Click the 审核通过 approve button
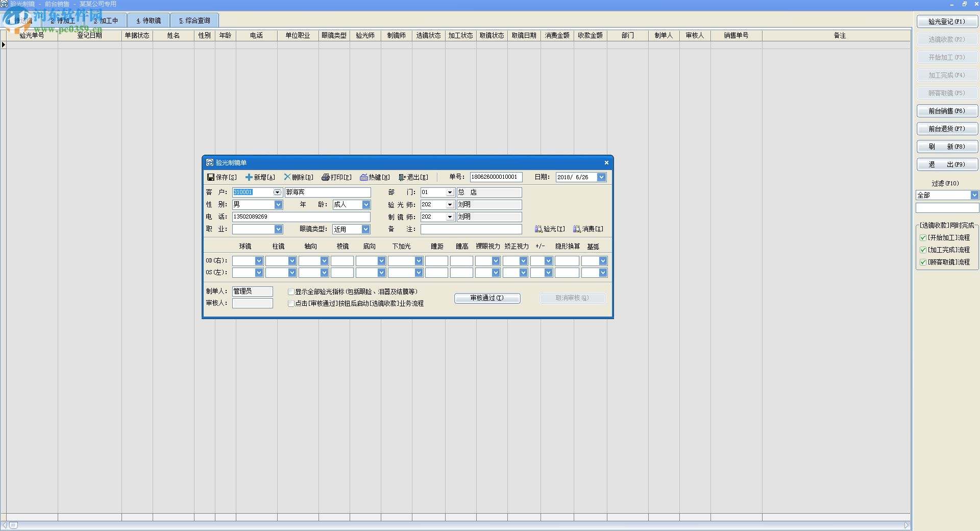The image size is (980, 531). [x=487, y=298]
